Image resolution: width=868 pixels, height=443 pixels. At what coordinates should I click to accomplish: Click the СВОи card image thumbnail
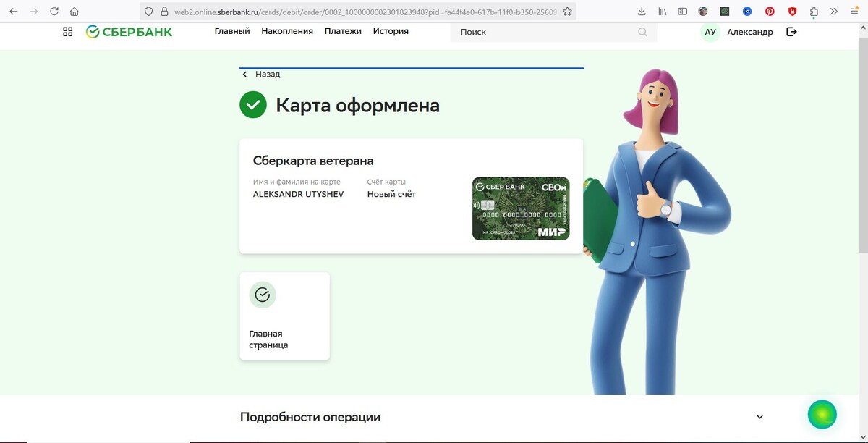coord(521,208)
